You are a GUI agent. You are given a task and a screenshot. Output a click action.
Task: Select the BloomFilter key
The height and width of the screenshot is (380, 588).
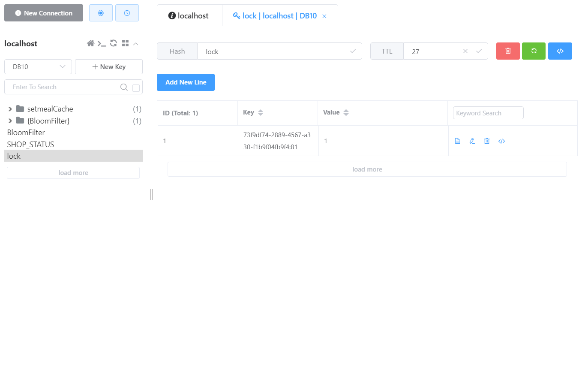coord(73,133)
